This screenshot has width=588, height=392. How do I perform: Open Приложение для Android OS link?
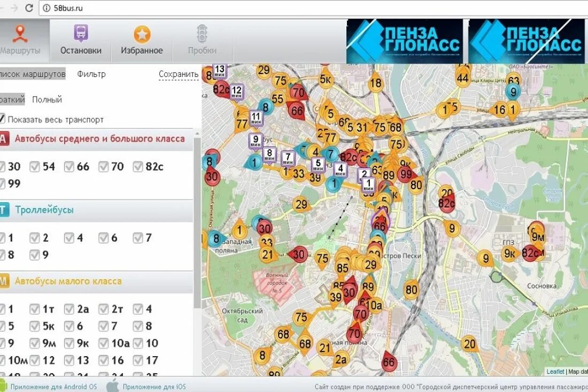tap(53, 387)
